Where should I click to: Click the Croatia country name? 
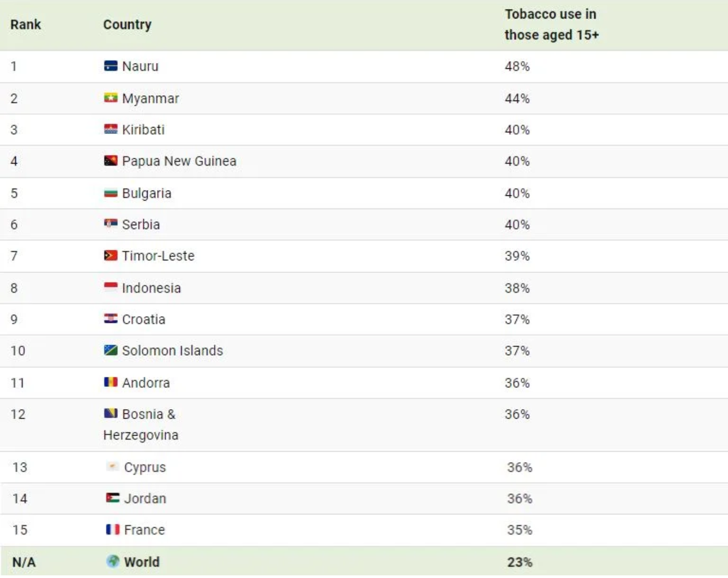click(143, 319)
